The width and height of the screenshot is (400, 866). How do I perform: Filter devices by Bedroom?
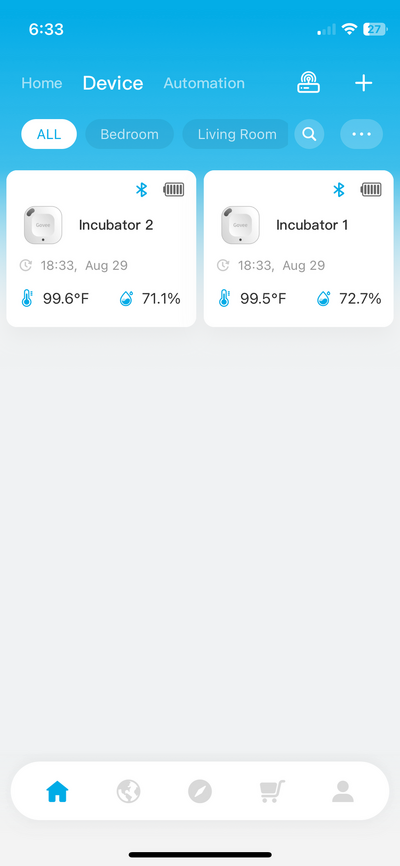point(129,134)
